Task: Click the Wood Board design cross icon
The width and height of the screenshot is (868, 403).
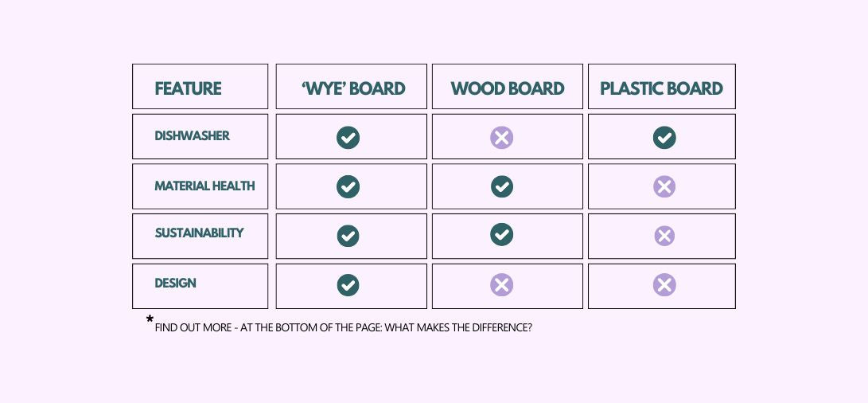Action: [x=501, y=285]
